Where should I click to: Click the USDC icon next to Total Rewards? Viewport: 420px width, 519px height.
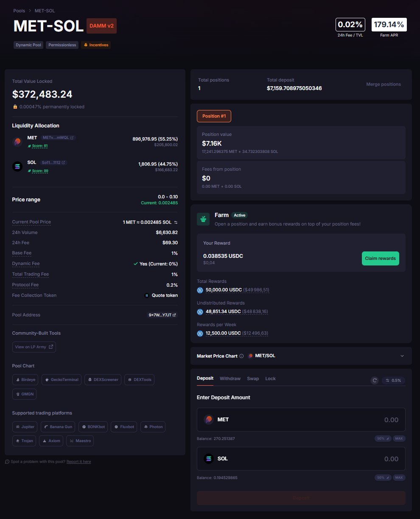coord(200,290)
